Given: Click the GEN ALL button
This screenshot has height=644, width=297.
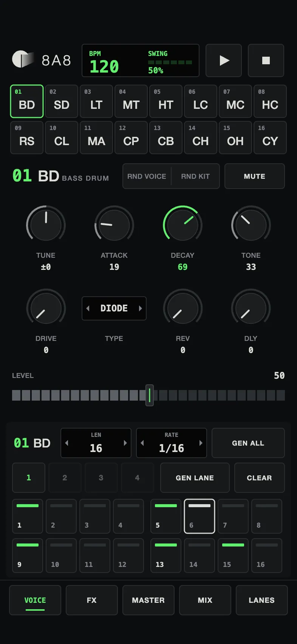Looking at the screenshot, I should pyautogui.click(x=248, y=443).
